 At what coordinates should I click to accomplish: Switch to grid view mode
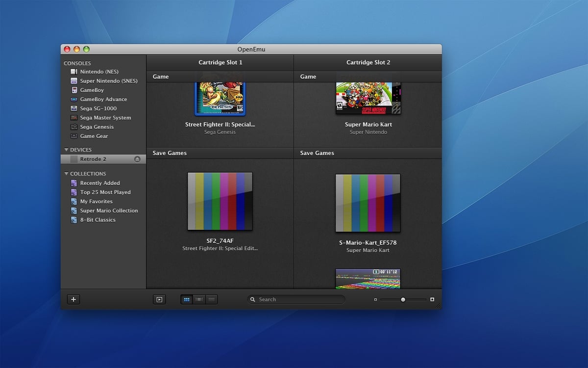click(187, 299)
